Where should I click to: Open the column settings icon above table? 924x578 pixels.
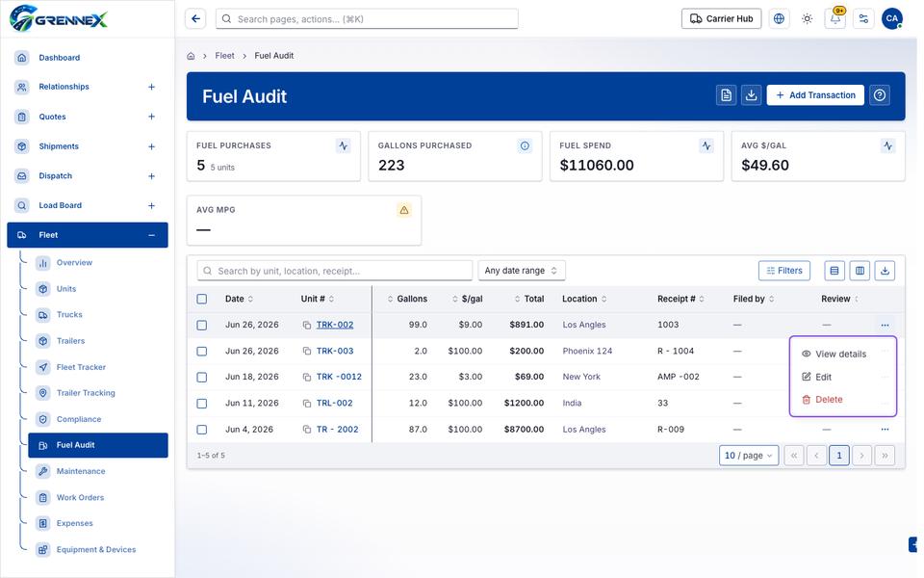click(860, 271)
